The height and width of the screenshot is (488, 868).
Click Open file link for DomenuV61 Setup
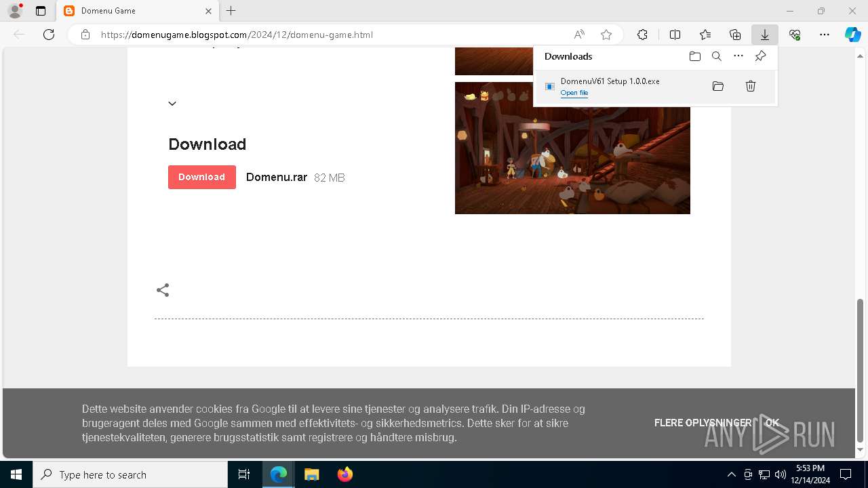coord(574,93)
